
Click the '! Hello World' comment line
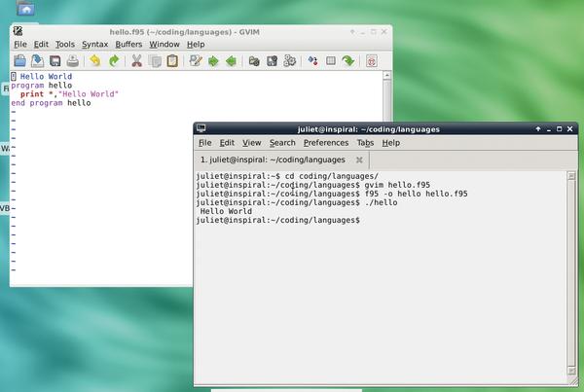coord(41,76)
